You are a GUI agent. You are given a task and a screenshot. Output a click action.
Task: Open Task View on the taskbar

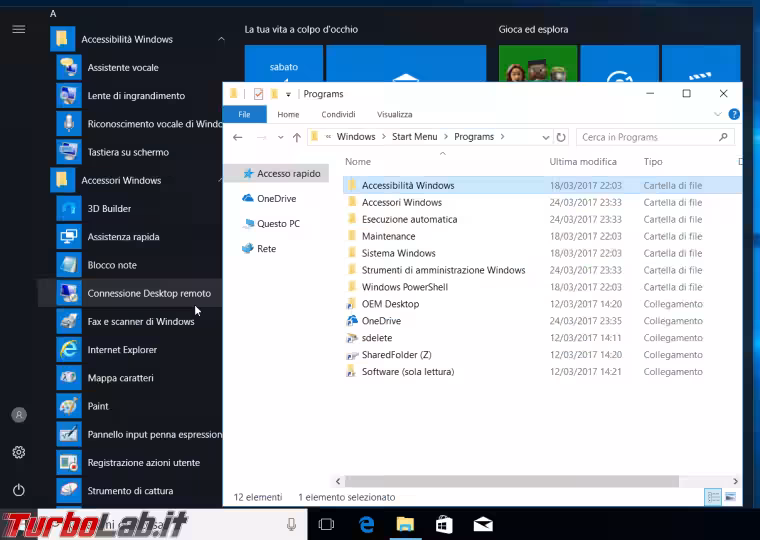[x=327, y=524]
